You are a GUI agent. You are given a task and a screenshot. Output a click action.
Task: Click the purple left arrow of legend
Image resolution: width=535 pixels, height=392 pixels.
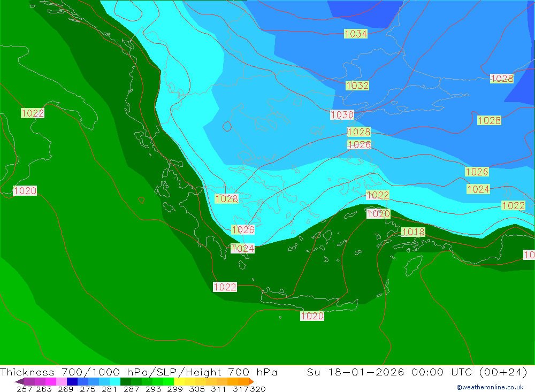[19, 381]
